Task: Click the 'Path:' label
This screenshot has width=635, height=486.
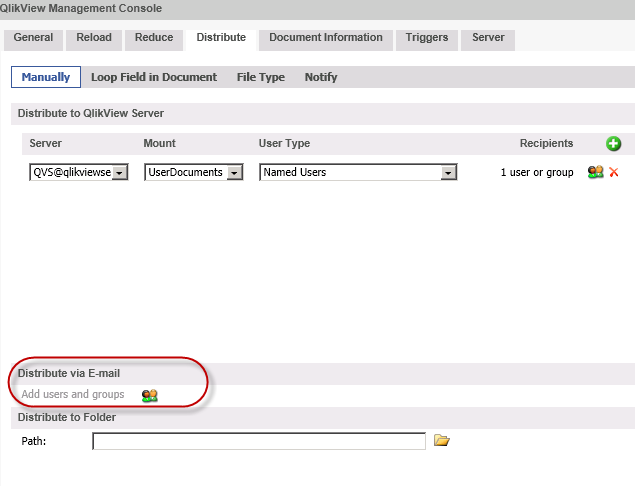Action: [x=34, y=441]
